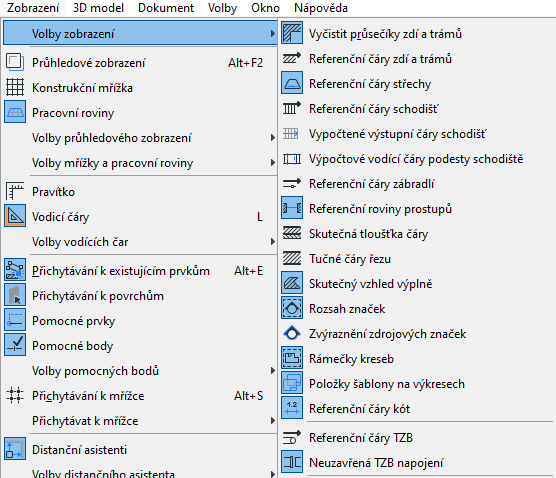The height and width of the screenshot is (478, 556).
Task: Disable Pracovní roviny display
Action: [x=140, y=113]
